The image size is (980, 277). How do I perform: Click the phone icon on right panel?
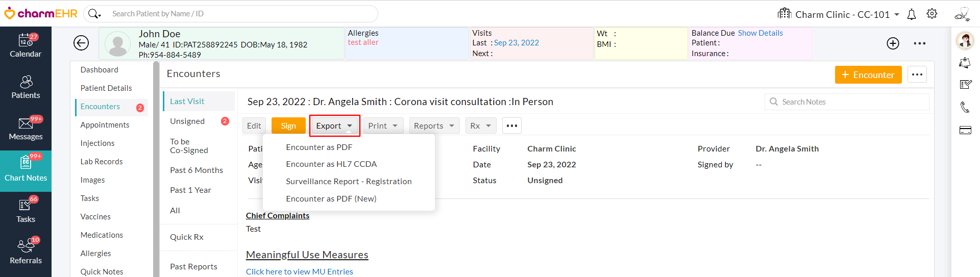(x=965, y=107)
